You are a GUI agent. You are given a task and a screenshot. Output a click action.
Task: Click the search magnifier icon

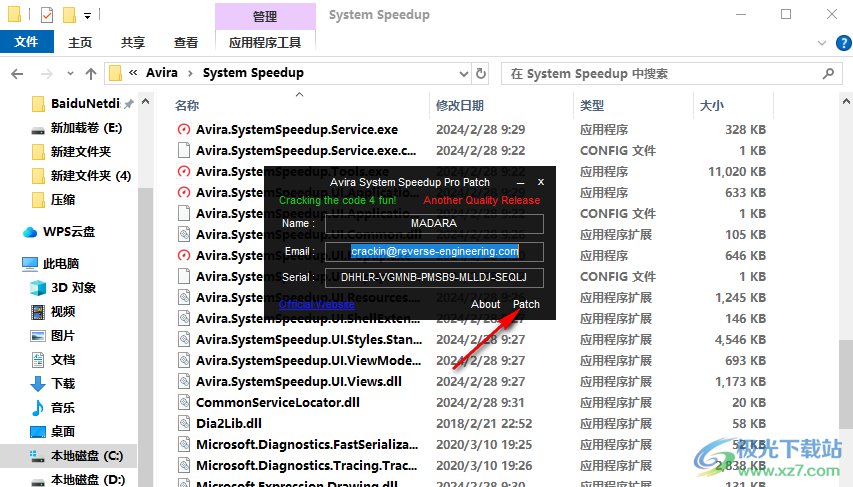tap(828, 73)
